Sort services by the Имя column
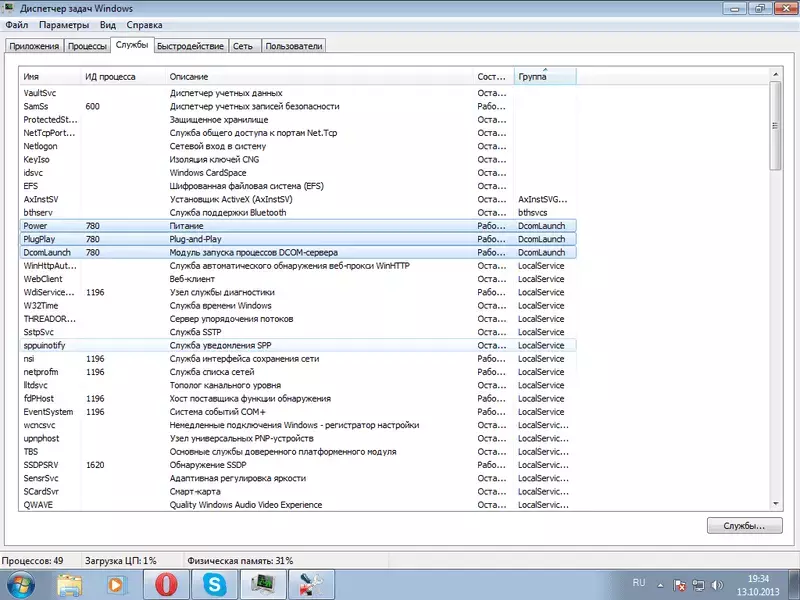Viewport: 800px width, 600px height. (x=50, y=77)
